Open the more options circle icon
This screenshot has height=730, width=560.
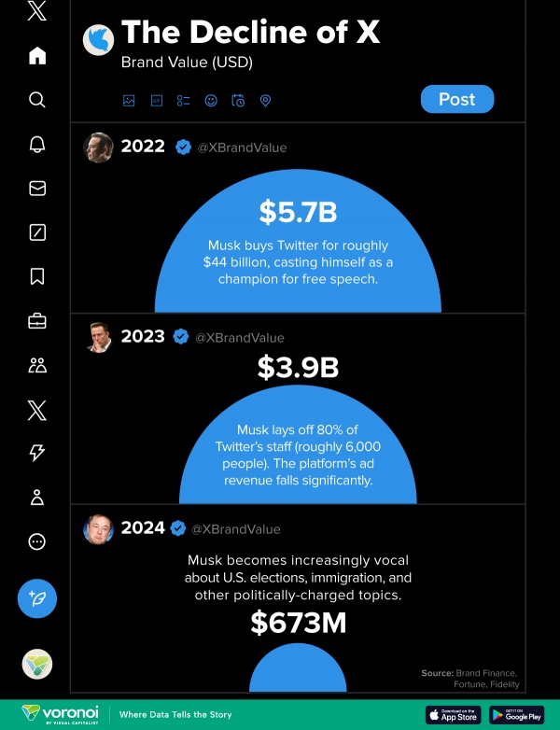pos(37,541)
